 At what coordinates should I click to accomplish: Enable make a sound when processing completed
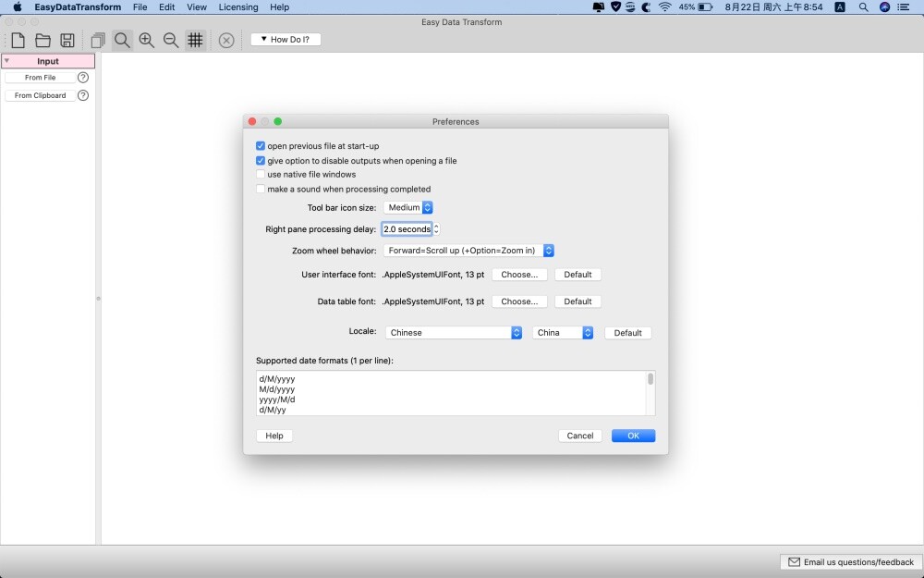pos(261,189)
